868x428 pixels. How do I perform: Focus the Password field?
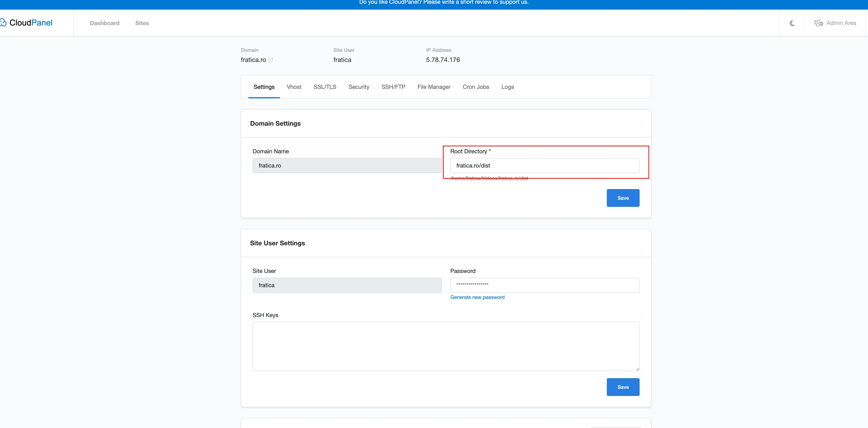[x=544, y=285]
